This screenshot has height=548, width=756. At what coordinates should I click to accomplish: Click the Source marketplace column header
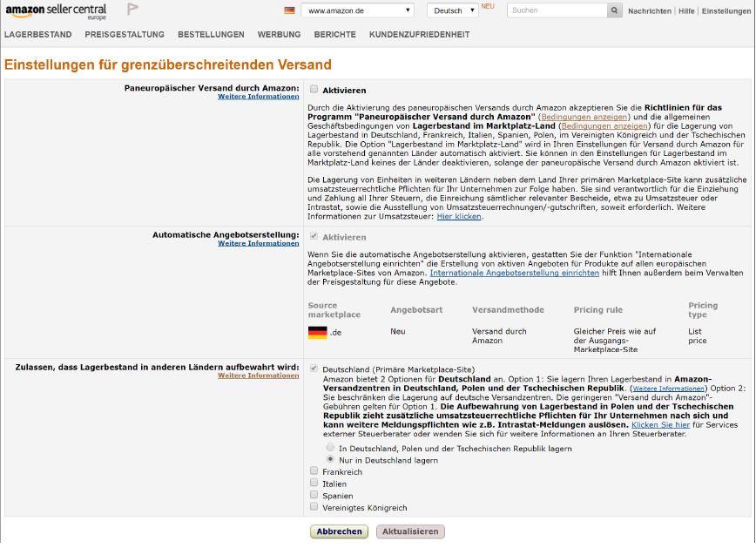point(334,309)
